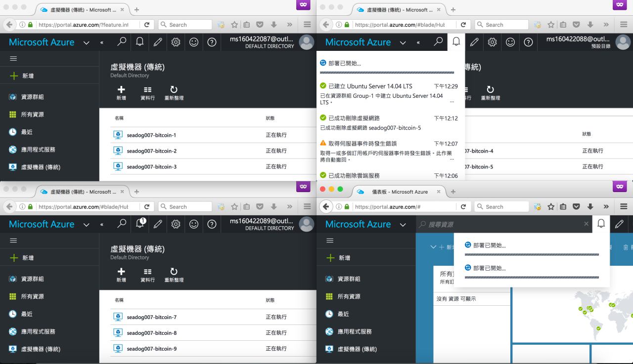This screenshot has height=364, width=633.
Task: Select 虛擬機器 tab in ms160422087 browser window
Action: 83,9
